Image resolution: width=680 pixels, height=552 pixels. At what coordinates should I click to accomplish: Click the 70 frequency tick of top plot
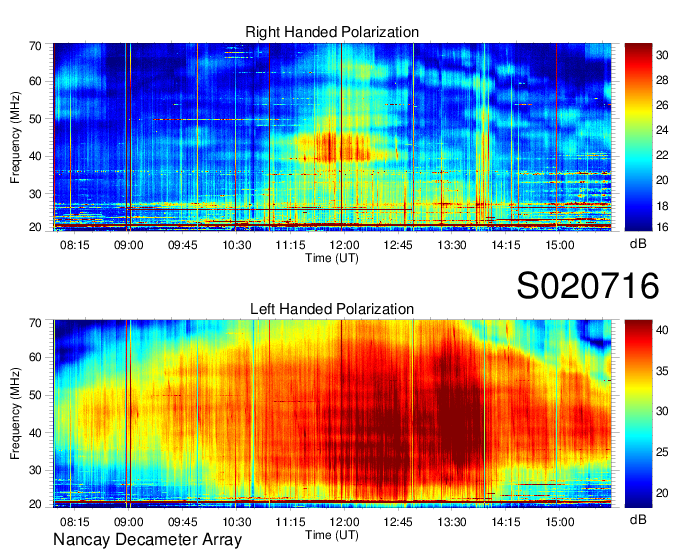(x=35, y=46)
